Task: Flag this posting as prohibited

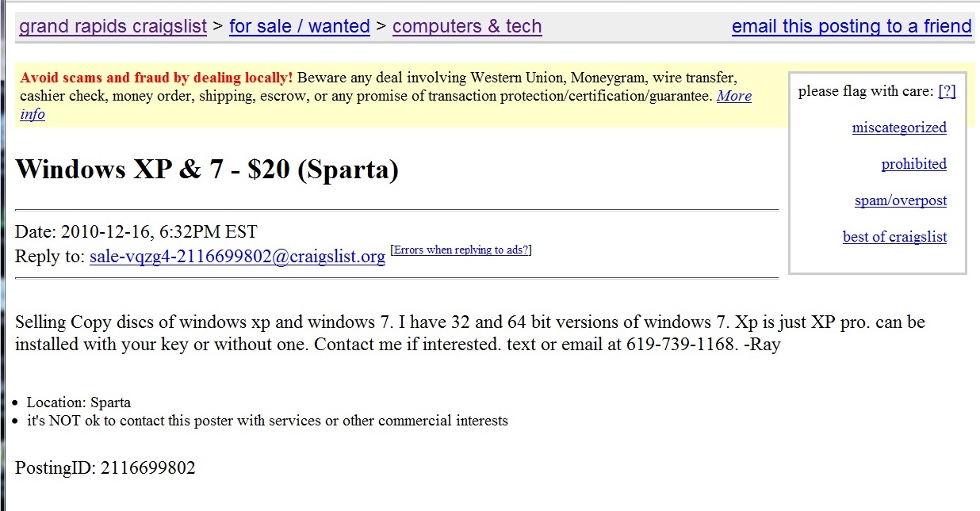Action: tap(913, 164)
